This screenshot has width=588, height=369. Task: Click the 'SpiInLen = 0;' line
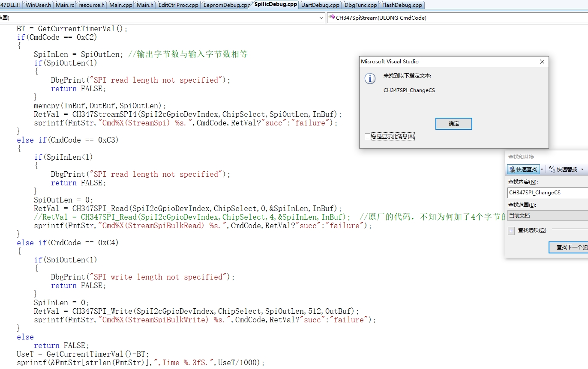(61, 303)
